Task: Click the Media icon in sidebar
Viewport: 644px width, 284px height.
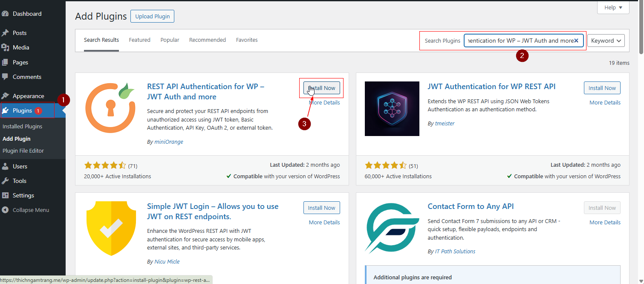Action: tap(6, 47)
